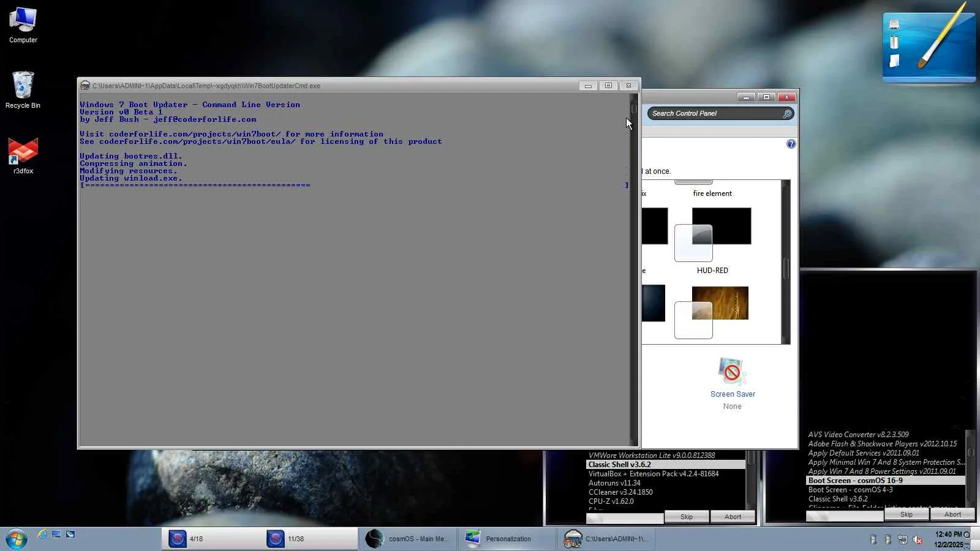Click the console line Modifying resources.
This screenshot has height=551, width=980.
(129, 171)
